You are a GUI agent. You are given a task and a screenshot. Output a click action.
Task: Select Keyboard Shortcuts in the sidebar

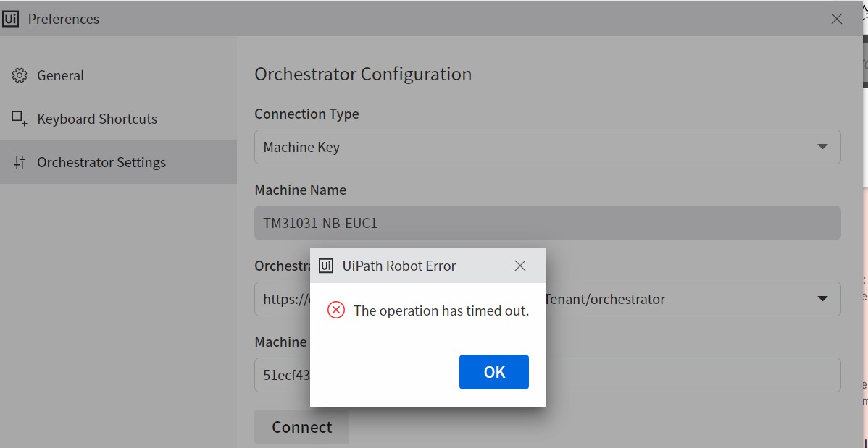click(96, 118)
